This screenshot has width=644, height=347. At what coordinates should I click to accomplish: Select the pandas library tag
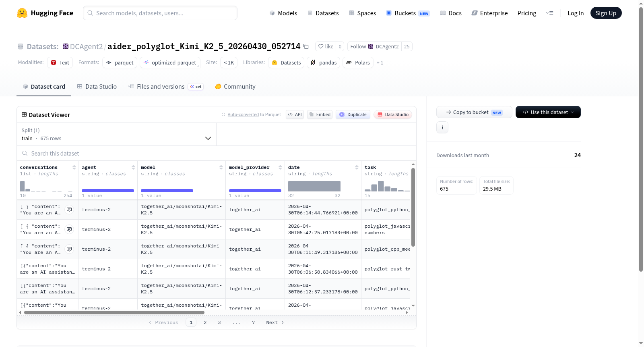coord(324,62)
